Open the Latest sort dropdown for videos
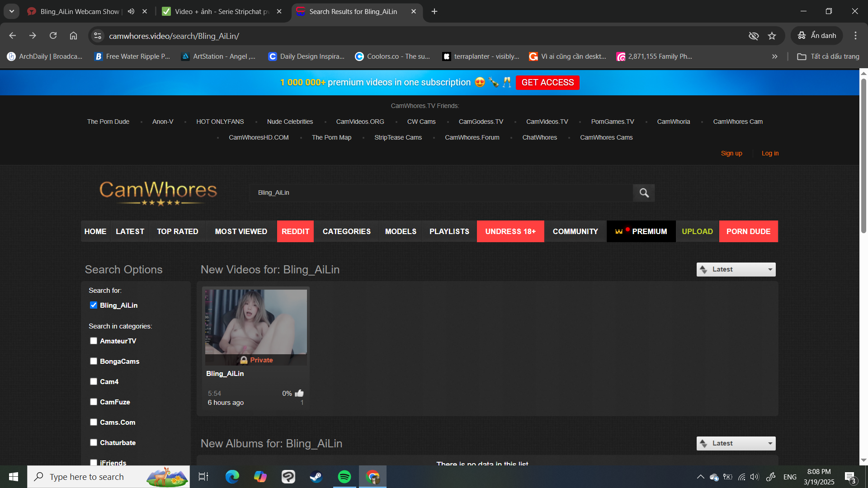Viewport: 868px width, 488px height. click(x=736, y=269)
